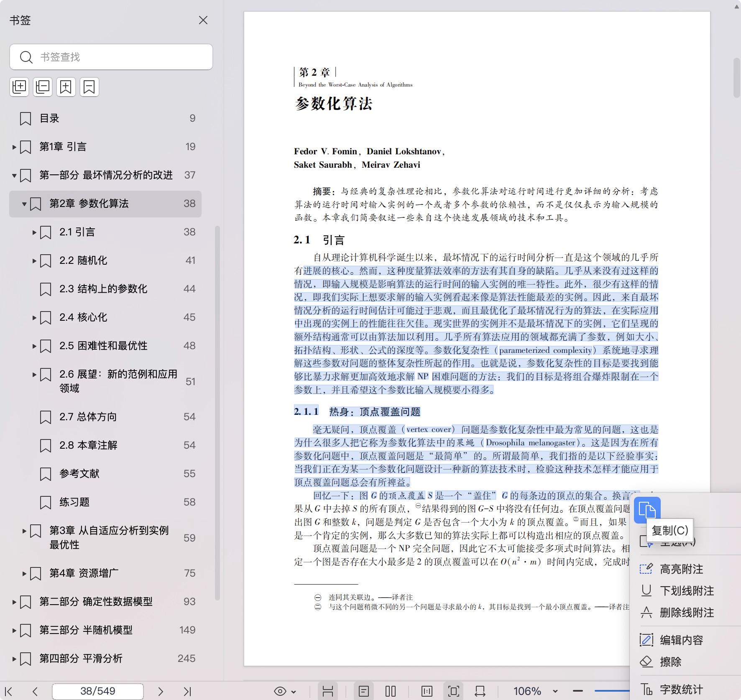The width and height of the screenshot is (741, 700).
Task: Choose 高亮附注 from the context menu
Action: coord(681,569)
